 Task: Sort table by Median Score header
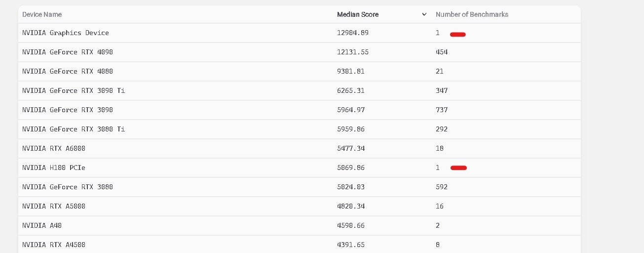tap(358, 15)
